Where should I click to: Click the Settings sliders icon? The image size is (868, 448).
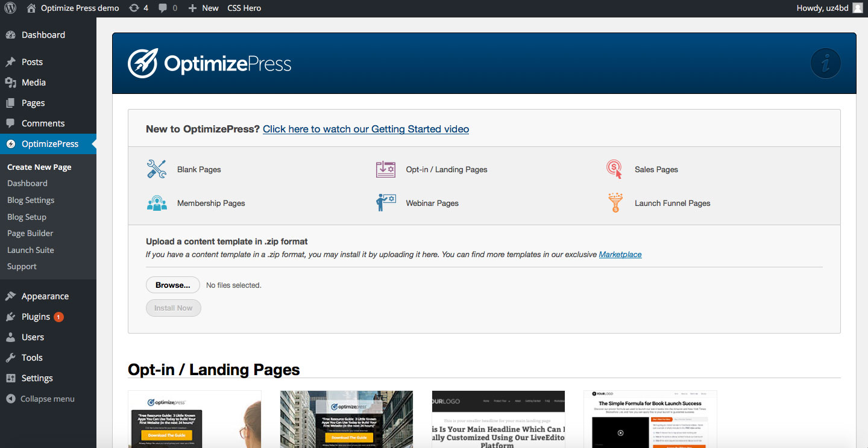click(x=10, y=378)
